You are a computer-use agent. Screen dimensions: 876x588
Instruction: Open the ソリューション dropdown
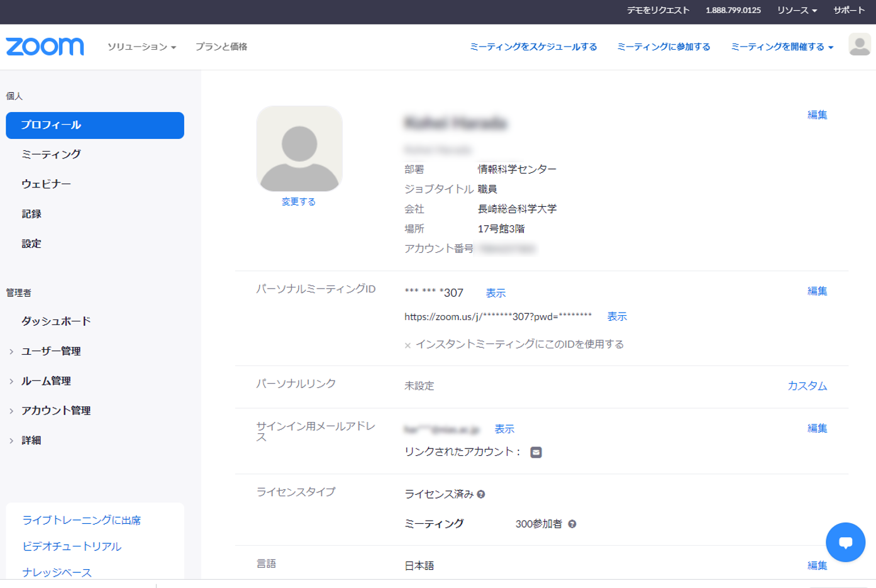coord(141,47)
